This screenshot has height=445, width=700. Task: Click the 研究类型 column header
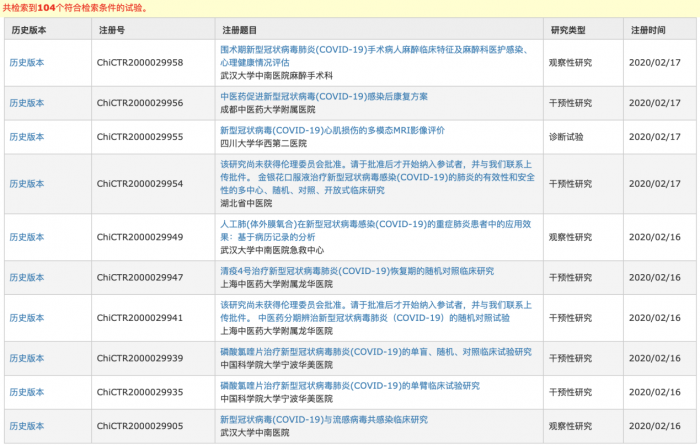(x=571, y=31)
